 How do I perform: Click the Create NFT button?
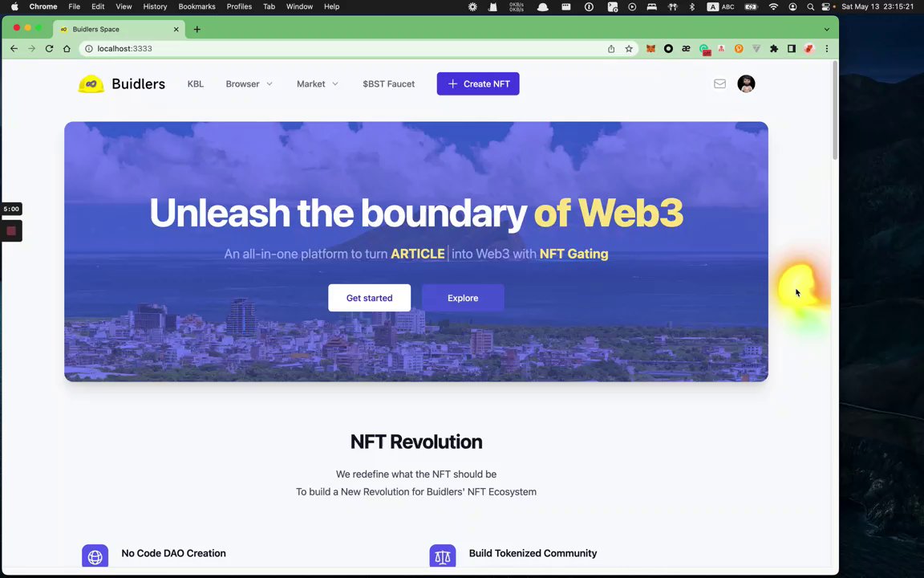pos(478,83)
